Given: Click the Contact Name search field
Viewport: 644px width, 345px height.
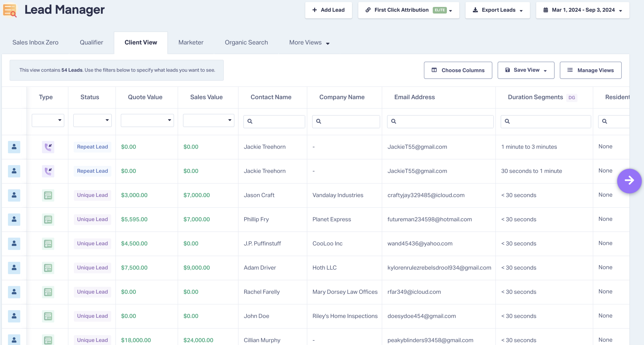Looking at the screenshot, I should point(274,121).
